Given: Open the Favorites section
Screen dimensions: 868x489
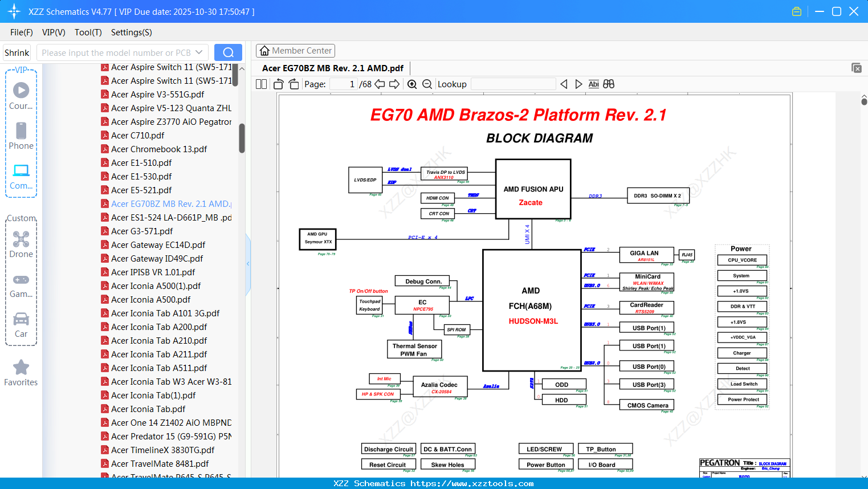Looking at the screenshot, I should 21,373.
